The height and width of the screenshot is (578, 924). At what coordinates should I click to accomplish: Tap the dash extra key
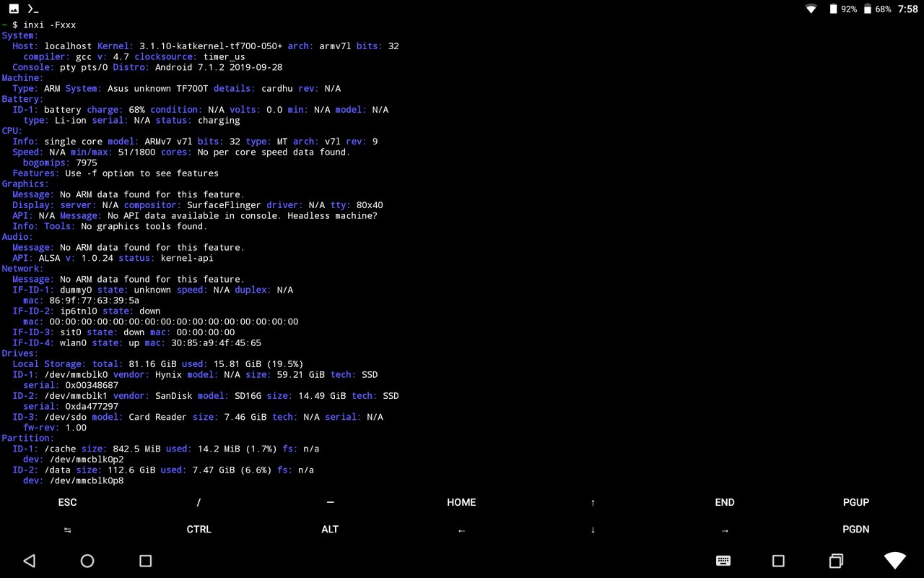pos(330,502)
